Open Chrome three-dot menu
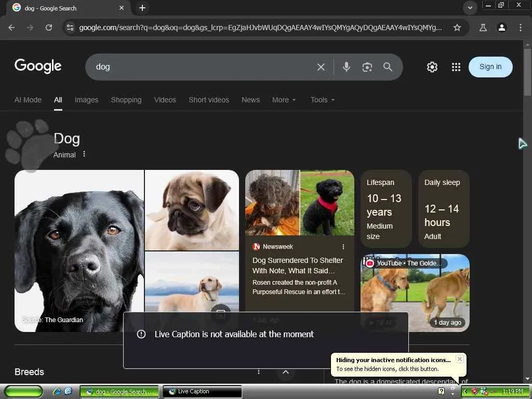 (x=520, y=28)
